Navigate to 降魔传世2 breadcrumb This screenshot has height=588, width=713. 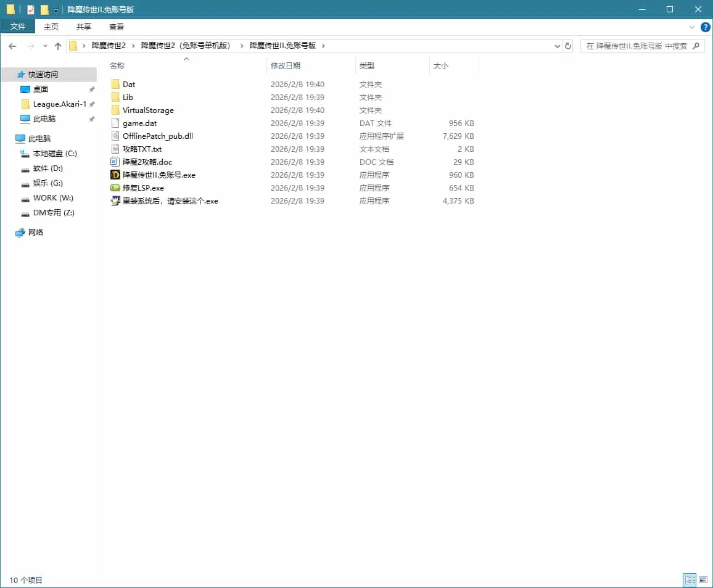click(109, 46)
